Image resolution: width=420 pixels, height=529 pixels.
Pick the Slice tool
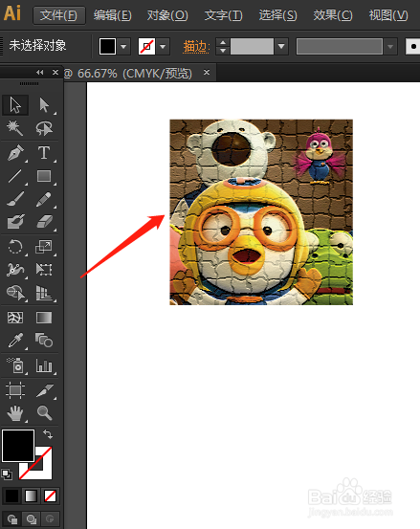coord(44,390)
